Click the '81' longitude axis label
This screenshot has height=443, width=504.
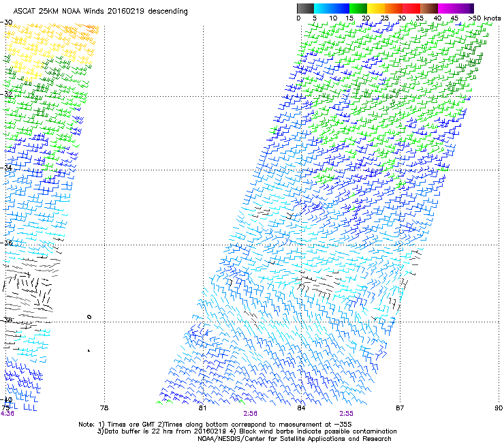click(202, 408)
